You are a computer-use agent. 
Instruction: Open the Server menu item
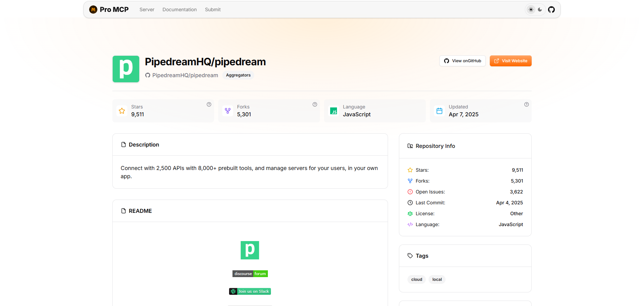click(147, 10)
